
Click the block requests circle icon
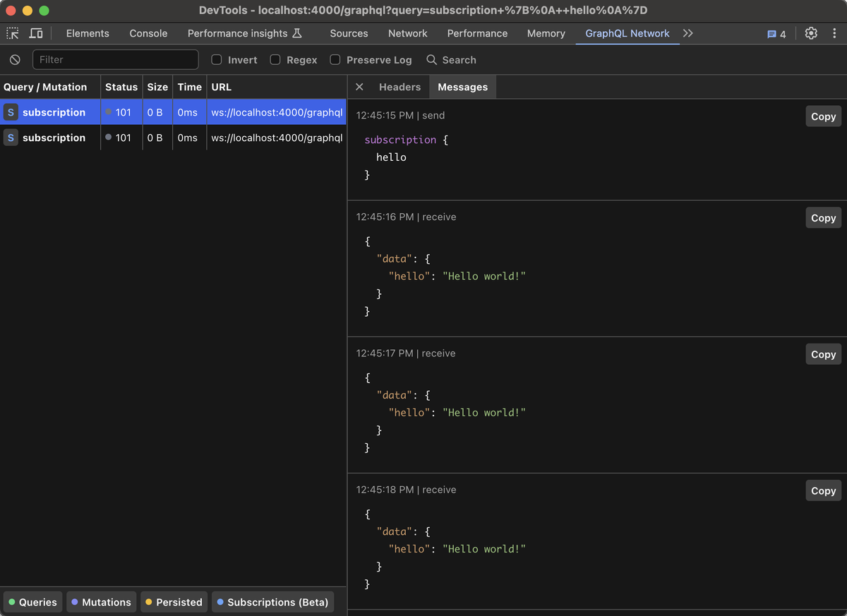[x=14, y=60]
